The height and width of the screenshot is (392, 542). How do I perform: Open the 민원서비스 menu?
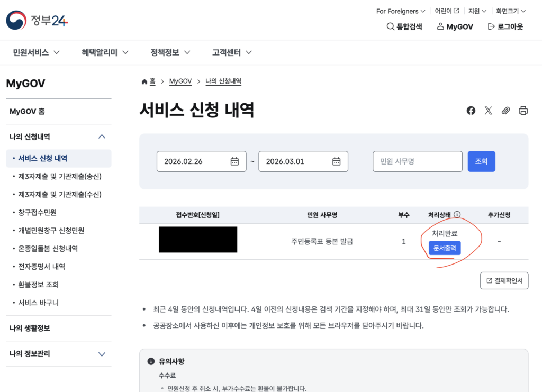coord(36,52)
